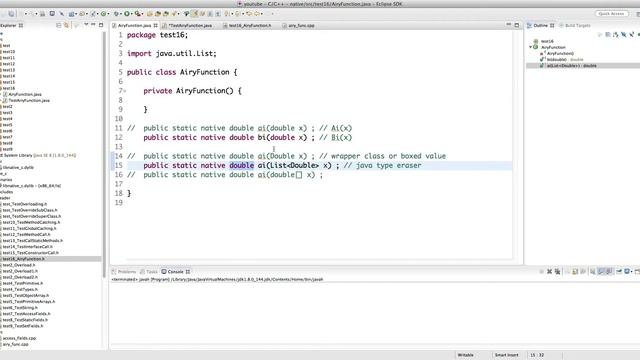Screen dimensions: 640x360
Task: Click line 12 code 'bi(double x)'
Action: coord(282,138)
